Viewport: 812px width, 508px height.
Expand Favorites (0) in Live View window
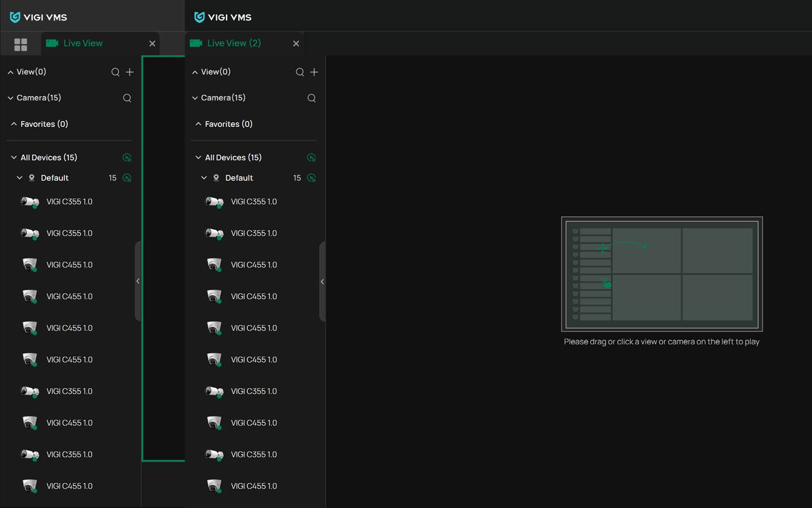tap(14, 124)
